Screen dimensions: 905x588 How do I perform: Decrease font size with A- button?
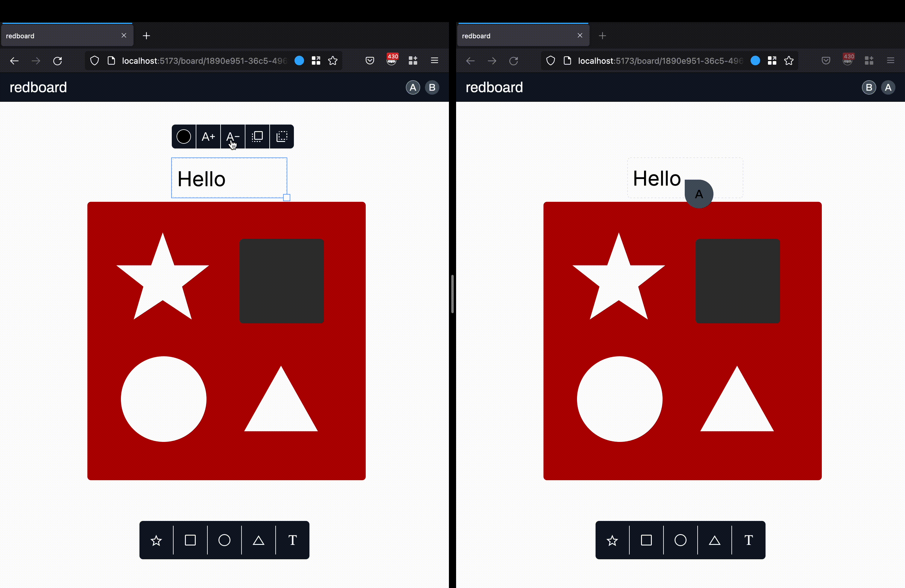pos(232,137)
